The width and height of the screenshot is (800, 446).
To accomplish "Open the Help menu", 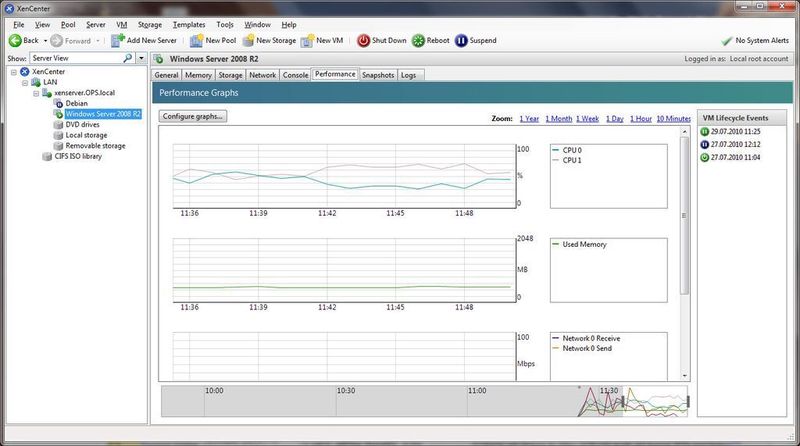I will pyautogui.click(x=289, y=24).
